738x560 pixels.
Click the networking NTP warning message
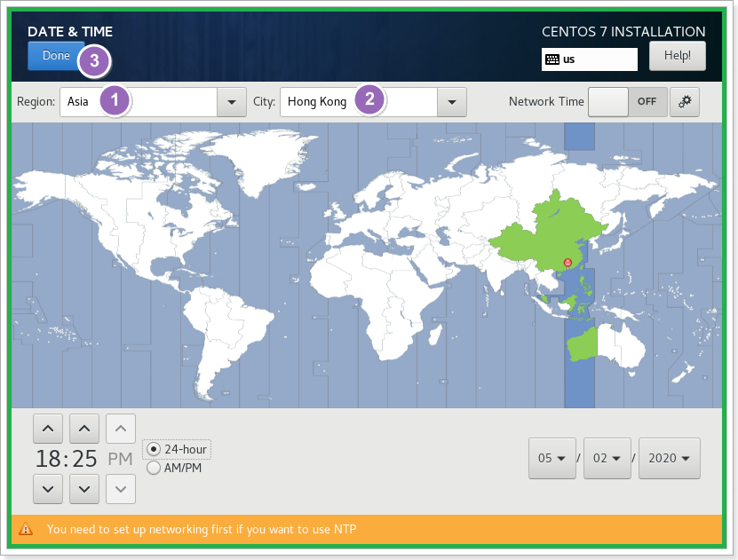tap(202, 530)
